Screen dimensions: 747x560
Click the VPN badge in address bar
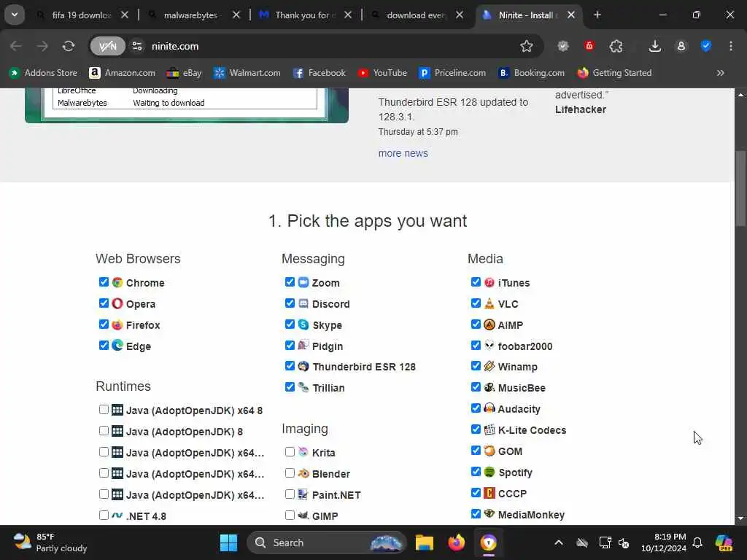pyautogui.click(x=108, y=46)
